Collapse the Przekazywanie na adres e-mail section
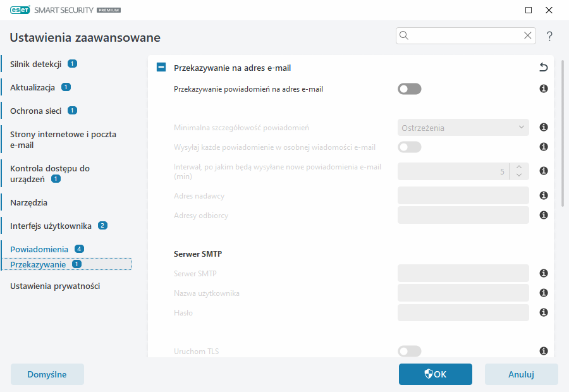The width and height of the screenshot is (569, 392). pyautogui.click(x=161, y=68)
